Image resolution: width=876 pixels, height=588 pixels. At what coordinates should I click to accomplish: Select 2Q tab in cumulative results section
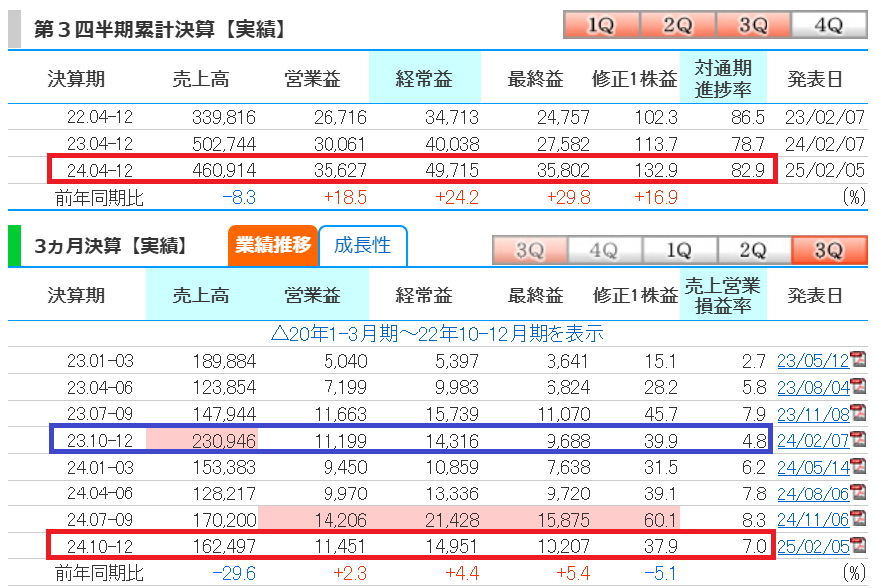pos(678,25)
